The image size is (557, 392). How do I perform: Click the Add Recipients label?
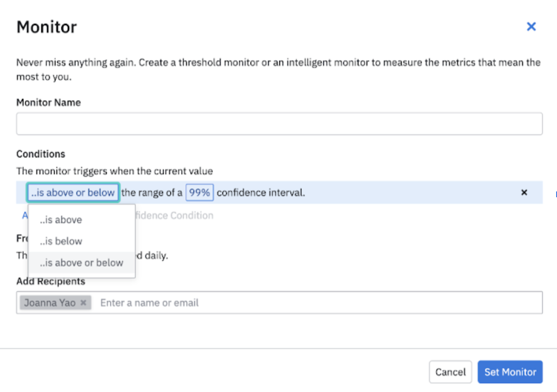click(x=51, y=282)
